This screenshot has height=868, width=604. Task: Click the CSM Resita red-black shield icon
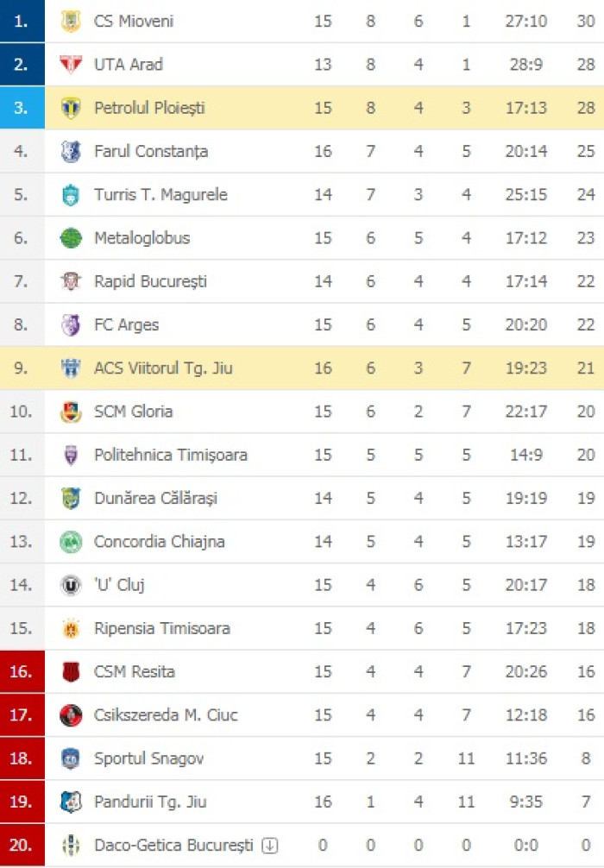[70, 671]
